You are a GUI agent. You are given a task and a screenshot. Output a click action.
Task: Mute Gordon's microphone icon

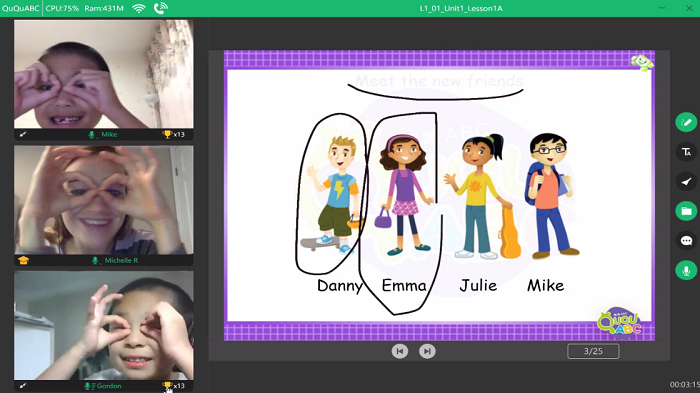coord(88,386)
